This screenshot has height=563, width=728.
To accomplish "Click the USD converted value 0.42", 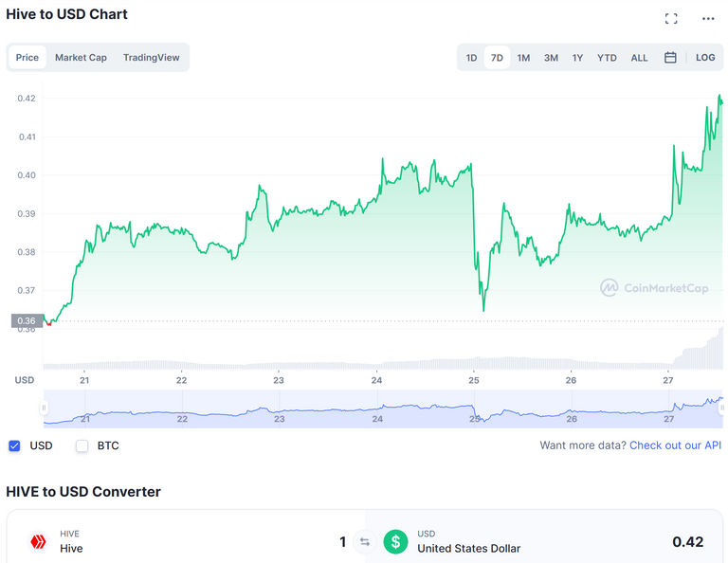I will coord(687,541).
